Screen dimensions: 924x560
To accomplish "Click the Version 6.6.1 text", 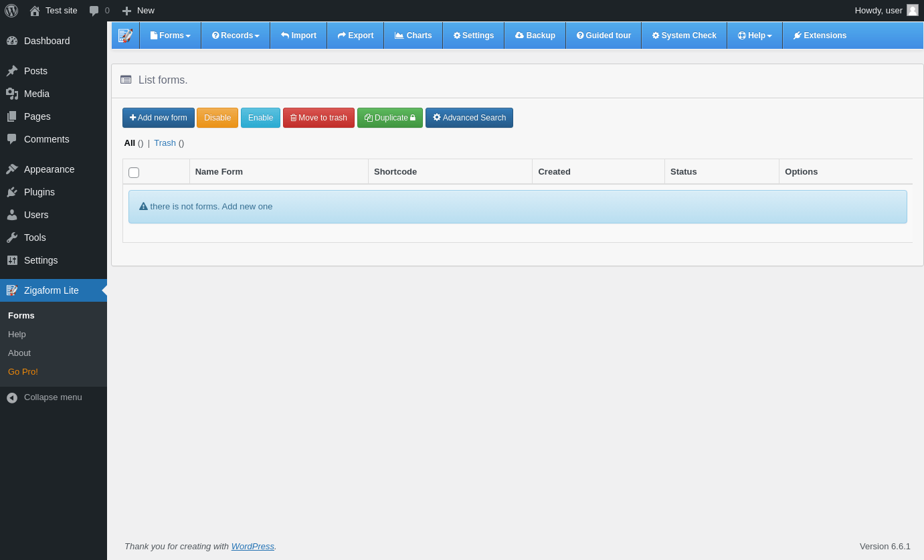I will coord(885,546).
